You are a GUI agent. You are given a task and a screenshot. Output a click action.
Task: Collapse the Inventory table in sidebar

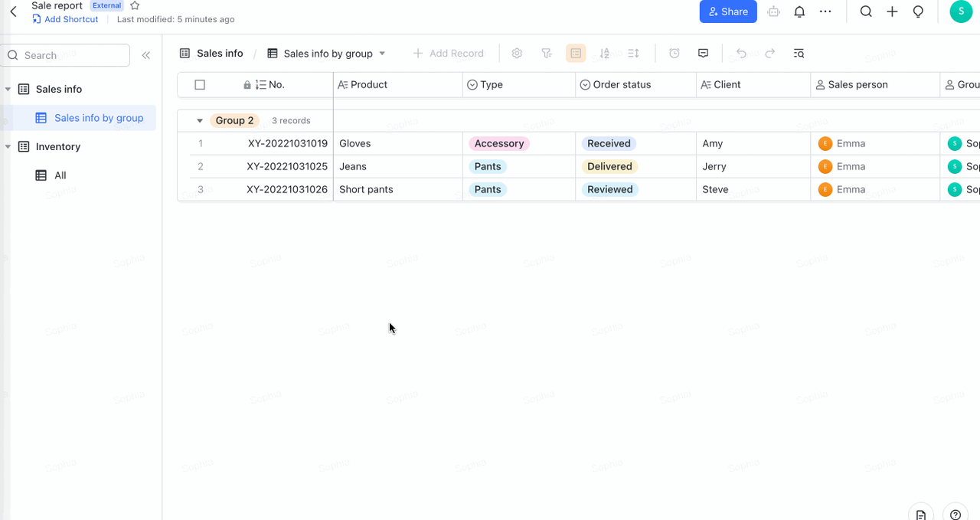tap(8, 147)
